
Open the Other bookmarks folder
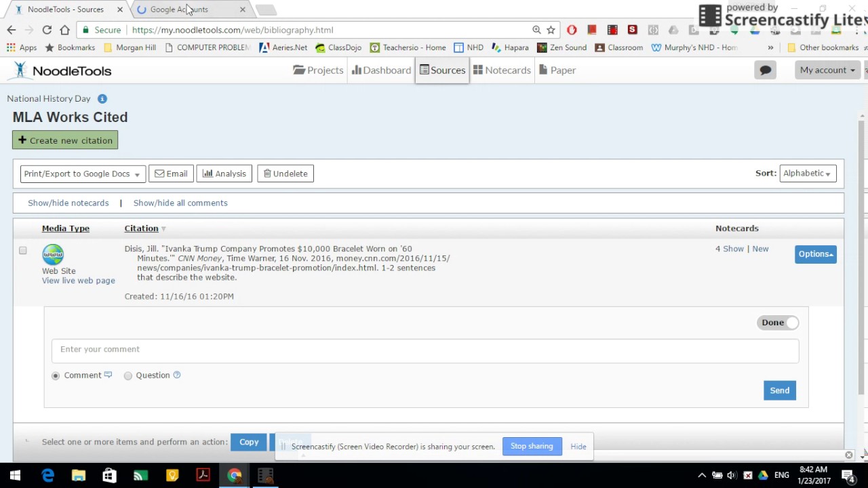(x=823, y=47)
